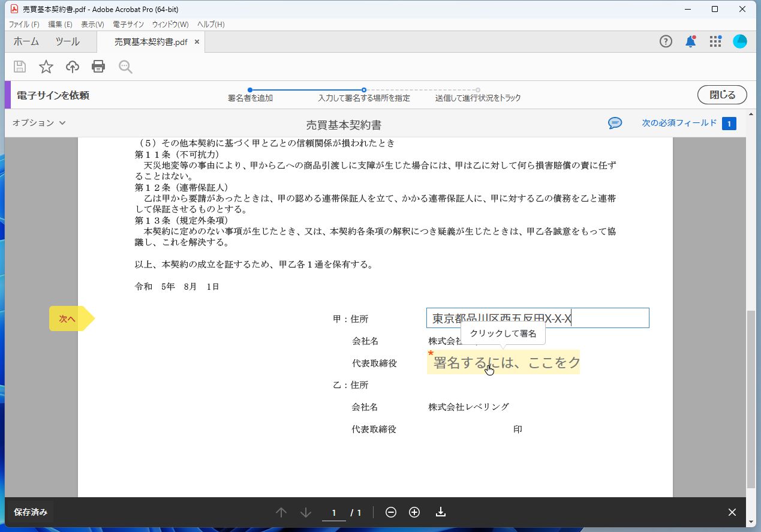
Task: Print the contract using the printer icon
Action: [98, 67]
